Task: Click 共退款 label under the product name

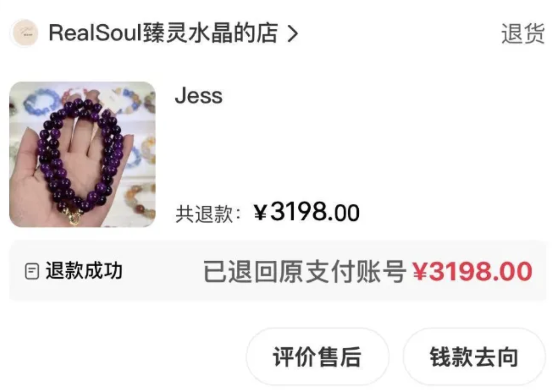Action: tap(208, 213)
